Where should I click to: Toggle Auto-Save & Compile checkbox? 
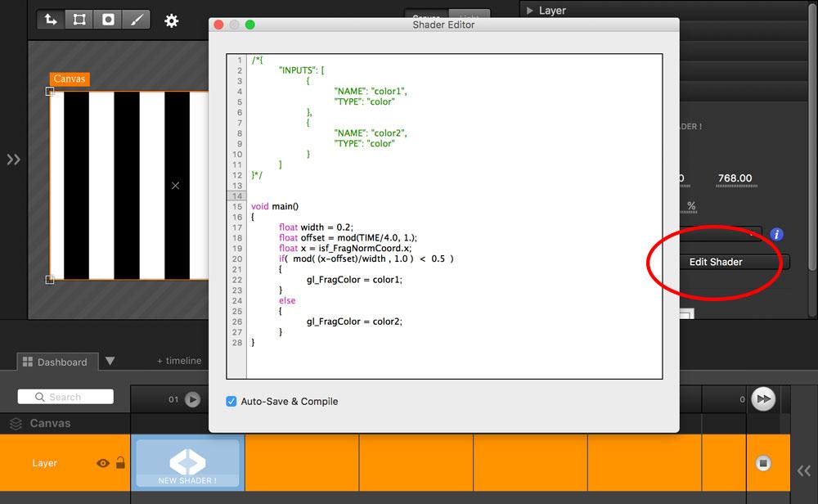pos(232,402)
